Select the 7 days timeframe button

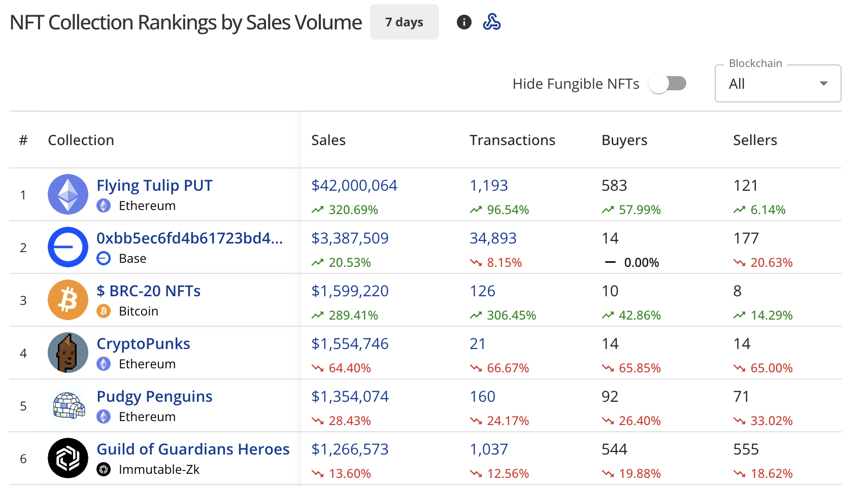point(404,22)
